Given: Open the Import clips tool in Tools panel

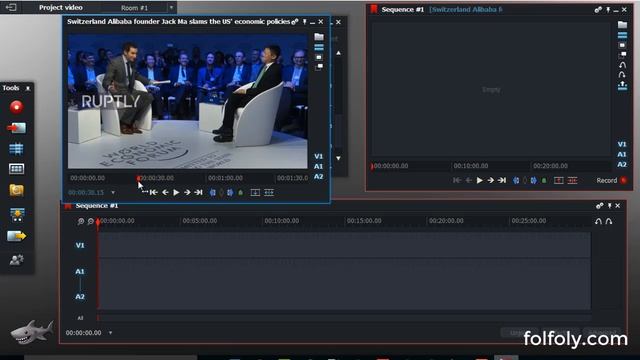Looking at the screenshot, I should (x=16, y=128).
